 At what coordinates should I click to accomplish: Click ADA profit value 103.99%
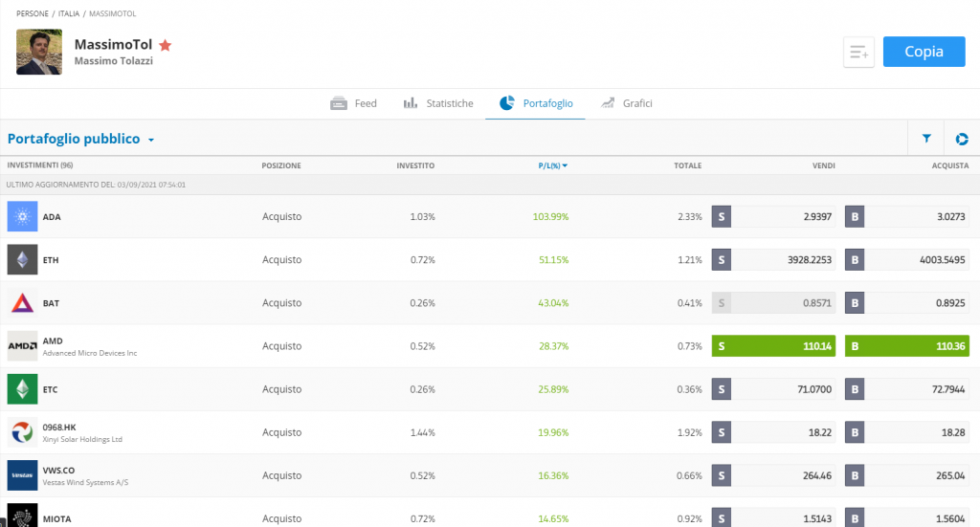click(x=550, y=217)
